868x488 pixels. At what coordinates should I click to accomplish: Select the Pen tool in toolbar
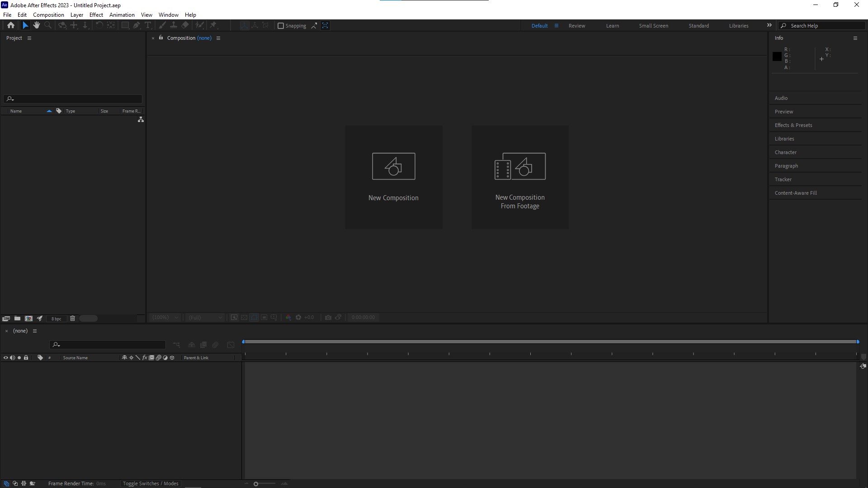(x=137, y=25)
